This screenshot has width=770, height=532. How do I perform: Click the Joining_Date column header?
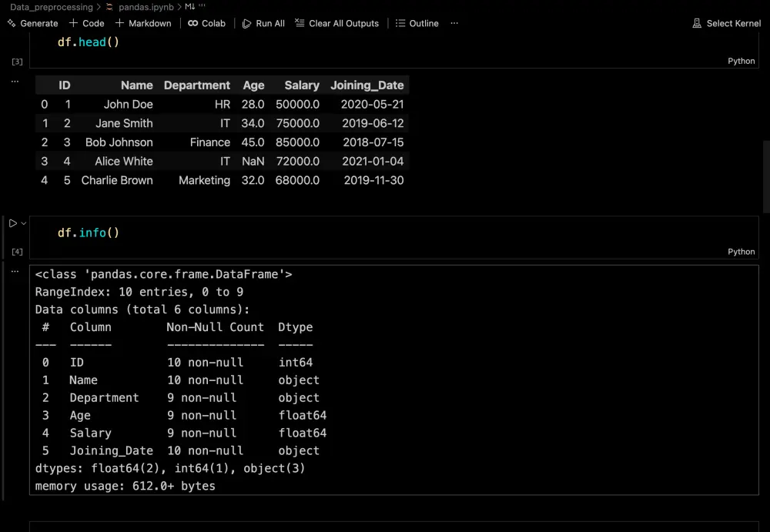[367, 85]
